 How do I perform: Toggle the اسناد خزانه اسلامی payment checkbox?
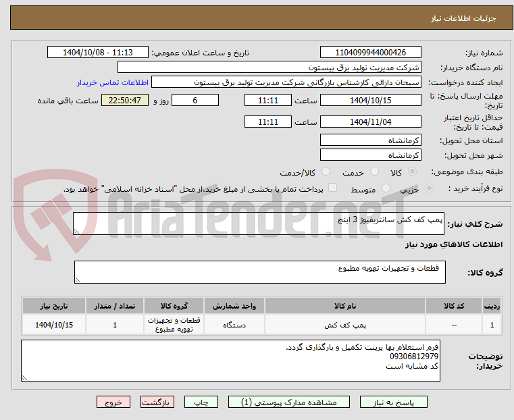pos(333,188)
